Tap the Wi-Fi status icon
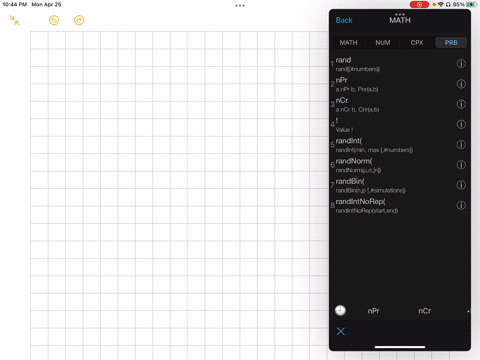The width and height of the screenshot is (480, 360). tap(441, 5)
